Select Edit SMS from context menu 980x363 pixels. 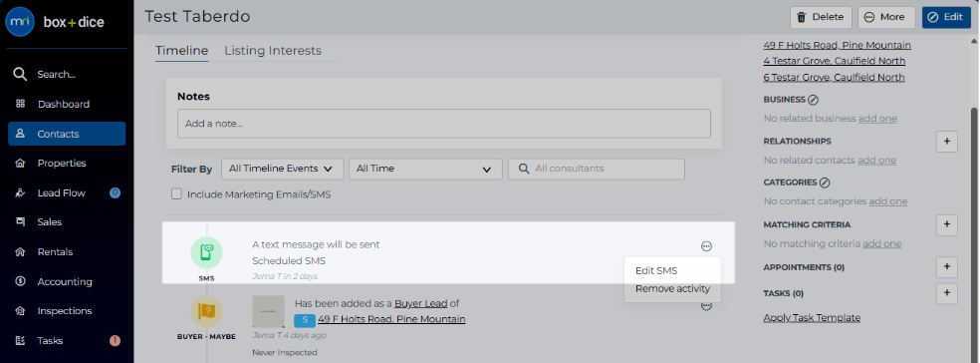(656, 271)
